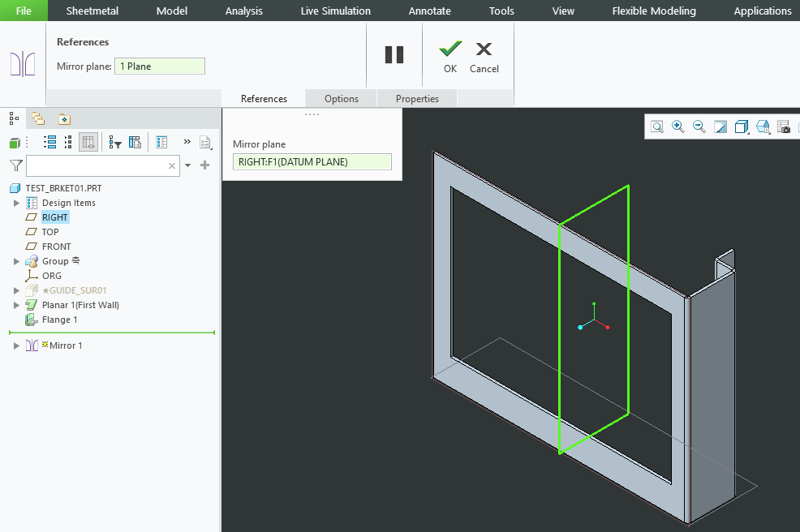This screenshot has width=800, height=532.
Task: Cancel the mirror feature
Action: click(484, 57)
